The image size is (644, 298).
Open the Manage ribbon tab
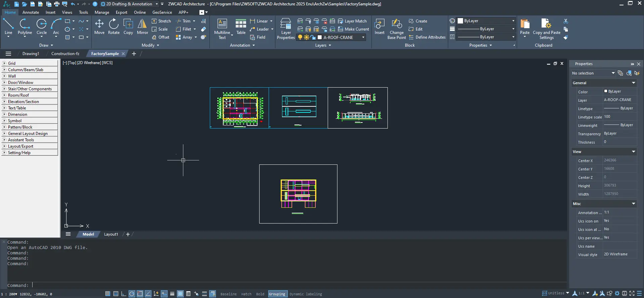(x=102, y=12)
